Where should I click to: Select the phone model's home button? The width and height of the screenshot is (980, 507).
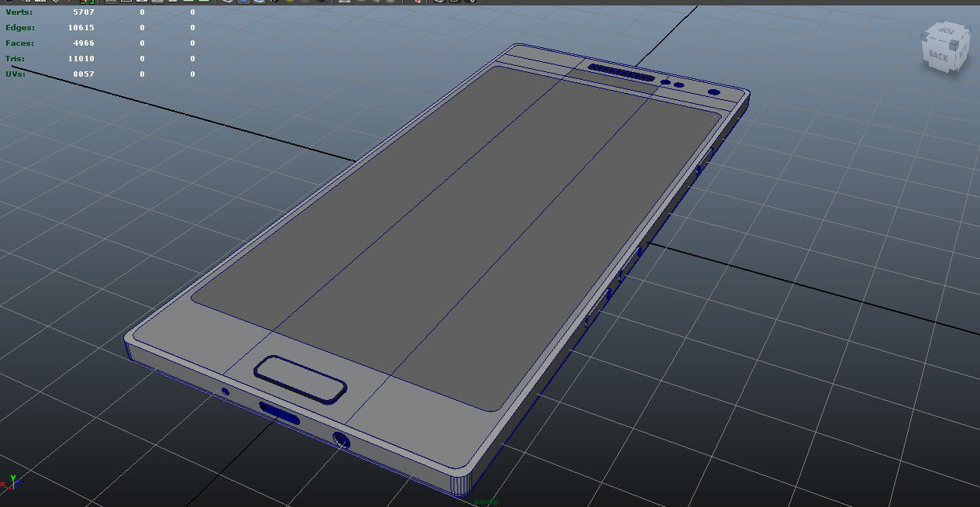pos(301,379)
